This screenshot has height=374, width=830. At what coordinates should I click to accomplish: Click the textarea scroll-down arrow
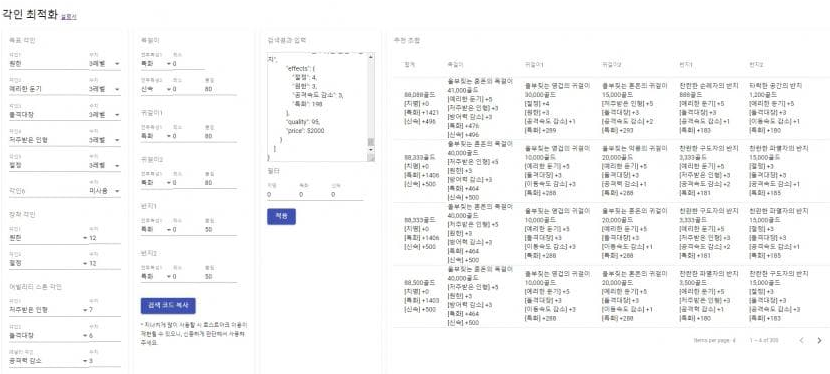pyautogui.click(x=371, y=150)
